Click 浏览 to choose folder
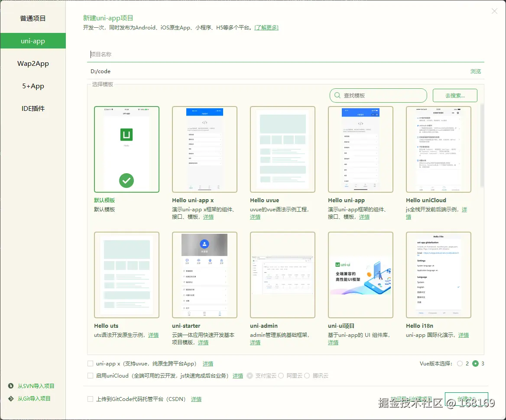 (476, 71)
